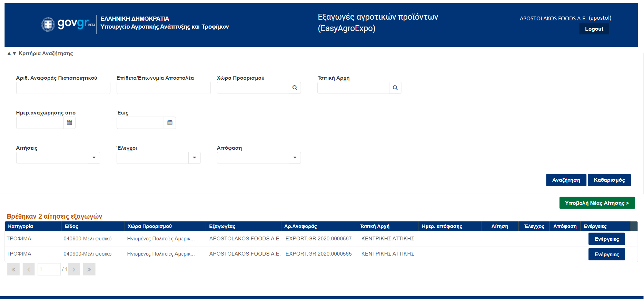Screen dimensions: 644x299
Task: Click Μέλι φυσικό in the 0000565 row
Action: click(88, 254)
